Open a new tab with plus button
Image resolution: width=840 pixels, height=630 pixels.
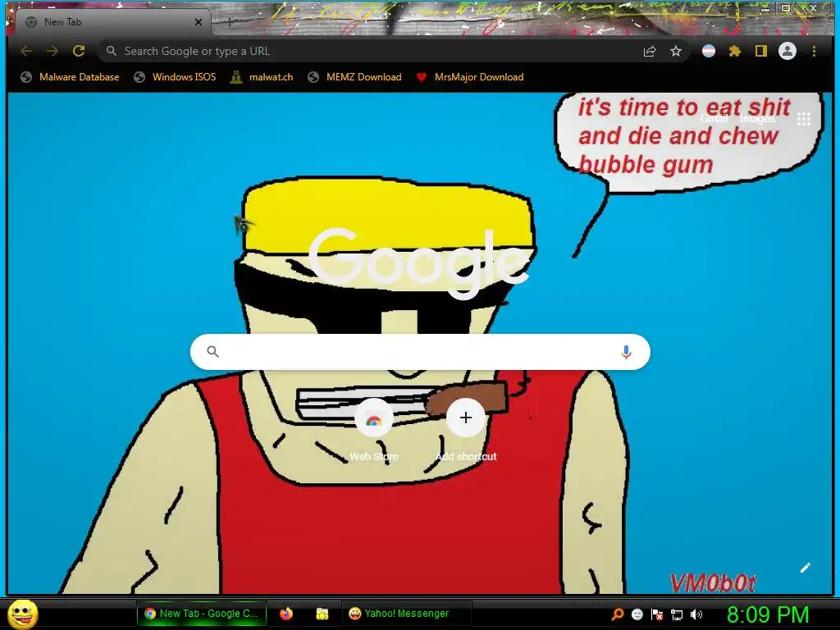click(x=228, y=22)
